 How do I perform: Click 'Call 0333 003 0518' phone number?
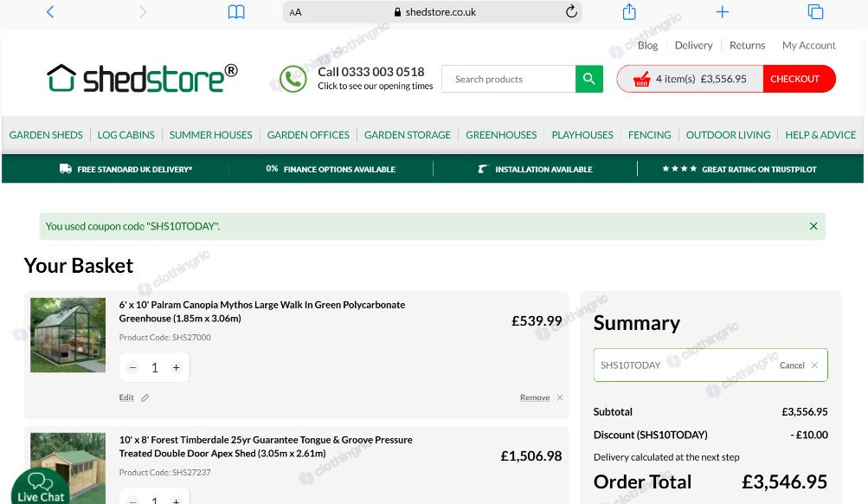point(371,72)
